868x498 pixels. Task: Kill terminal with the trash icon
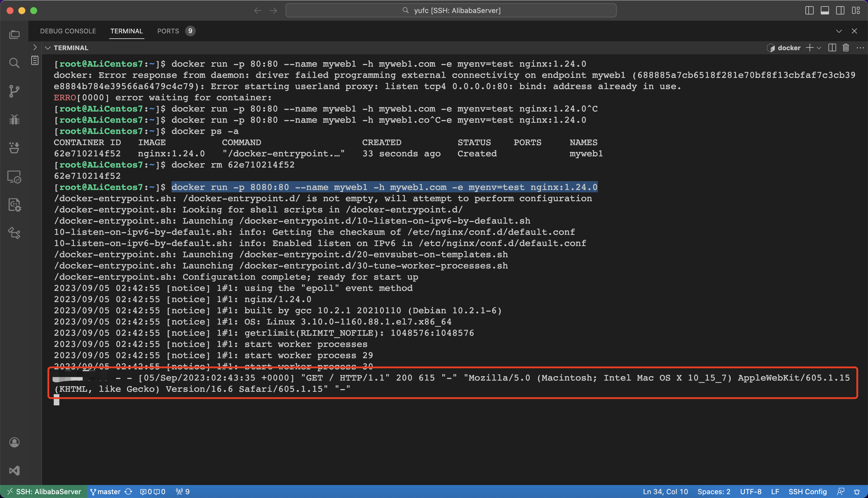pos(846,48)
